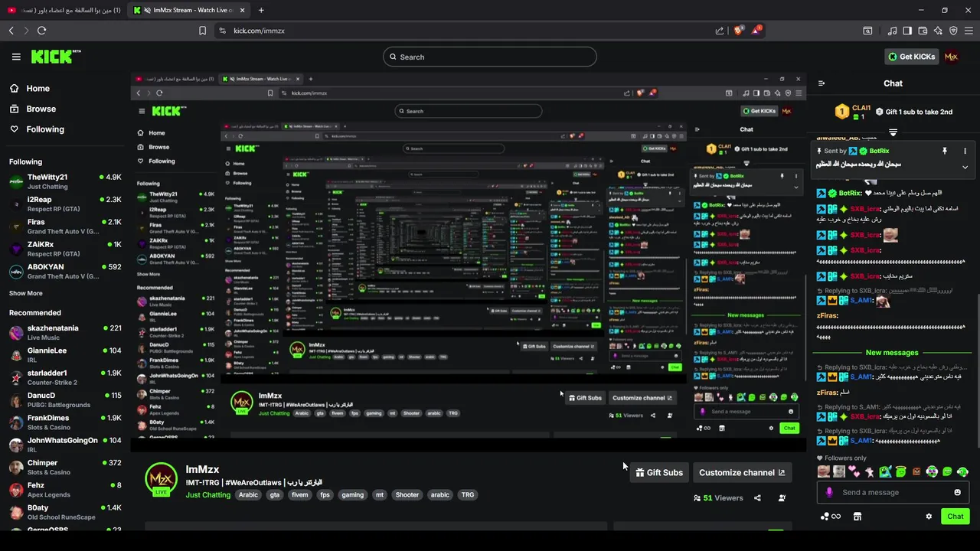
Task: Open ABOKYAN channel in sidebar
Action: coord(65,271)
